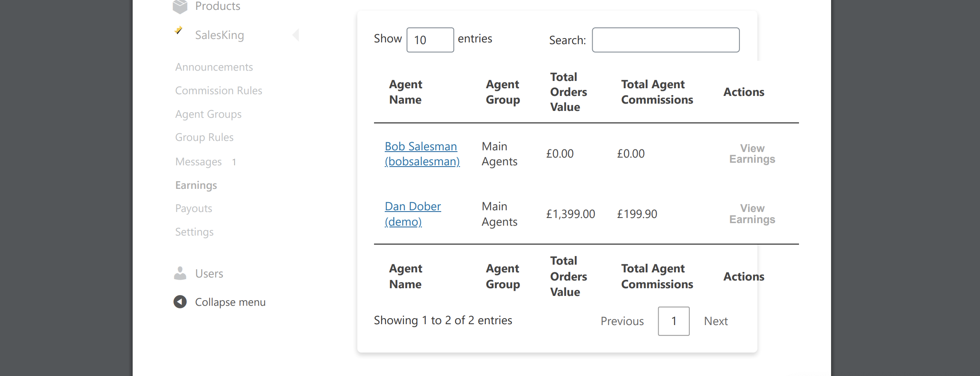Sort by Total Agent Commissions header
The width and height of the screenshot is (980, 376).
(657, 92)
